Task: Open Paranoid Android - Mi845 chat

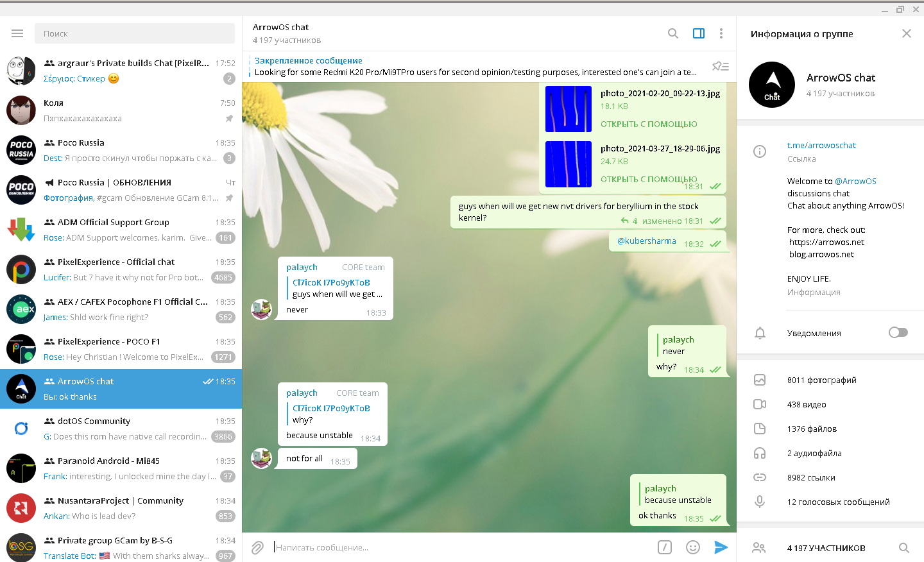Action: click(x=121, y=468)
